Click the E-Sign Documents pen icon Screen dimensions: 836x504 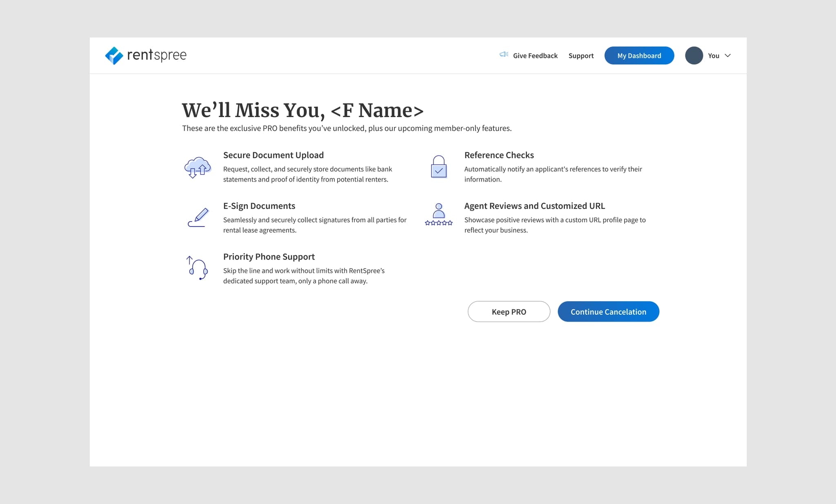[198, 218]
